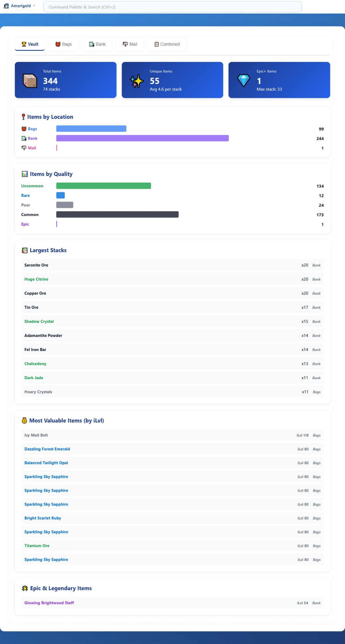The image size is (345, 644).
Task: Open the Bank tab
Action: tap(97, 44)
